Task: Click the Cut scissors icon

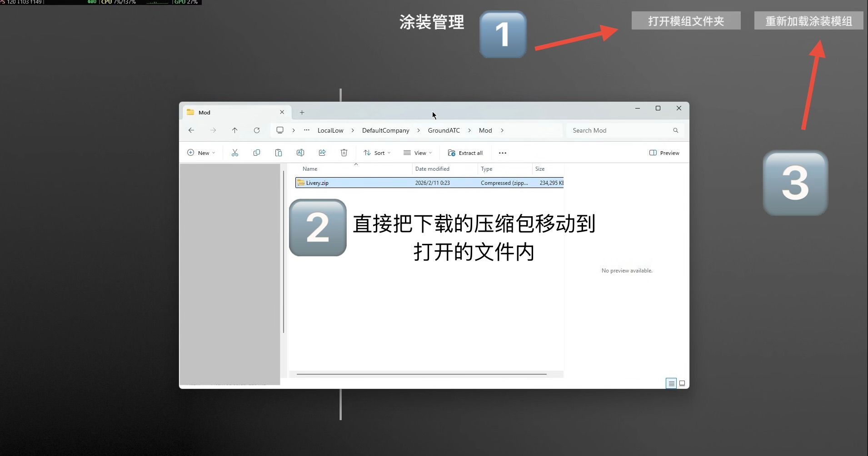Action: coord(234,153)
